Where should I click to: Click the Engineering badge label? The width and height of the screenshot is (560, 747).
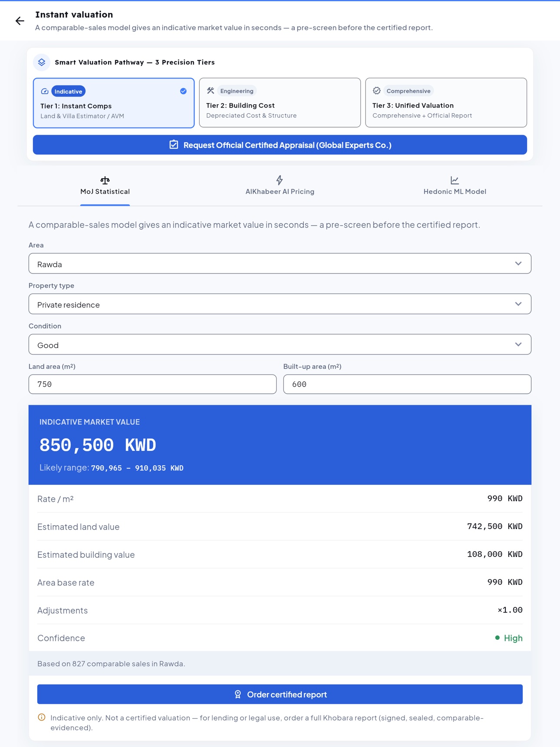pyautogui.click(x=237, y=91)
